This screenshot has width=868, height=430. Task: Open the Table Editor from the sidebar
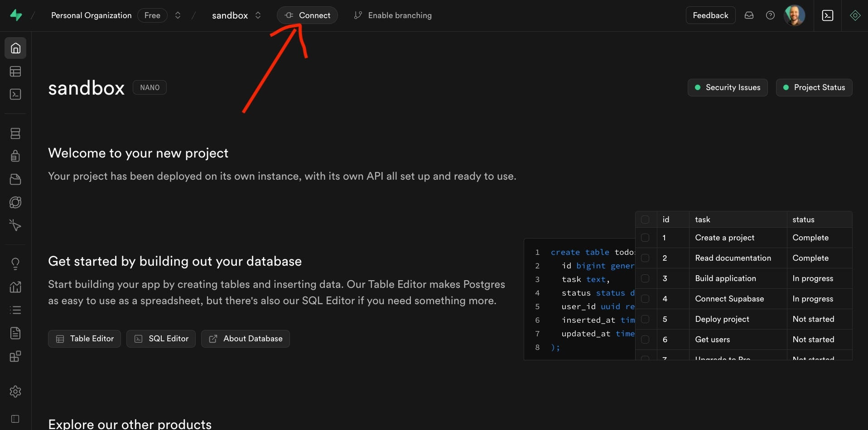click(x=15, y=72)
